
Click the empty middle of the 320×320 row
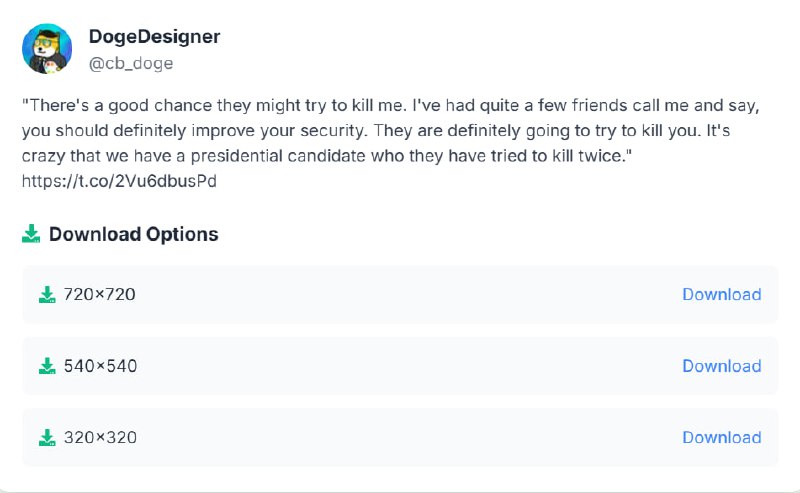click(400, 437)
